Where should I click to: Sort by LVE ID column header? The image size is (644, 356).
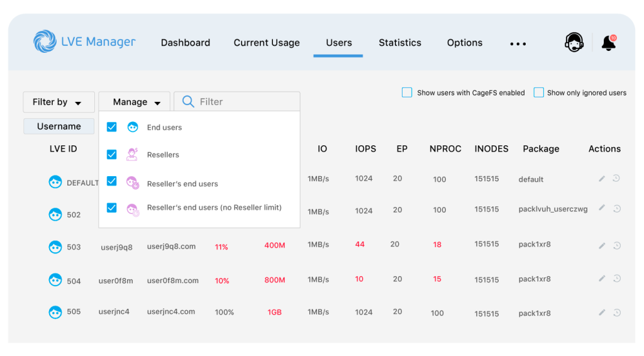pos(64,148)
